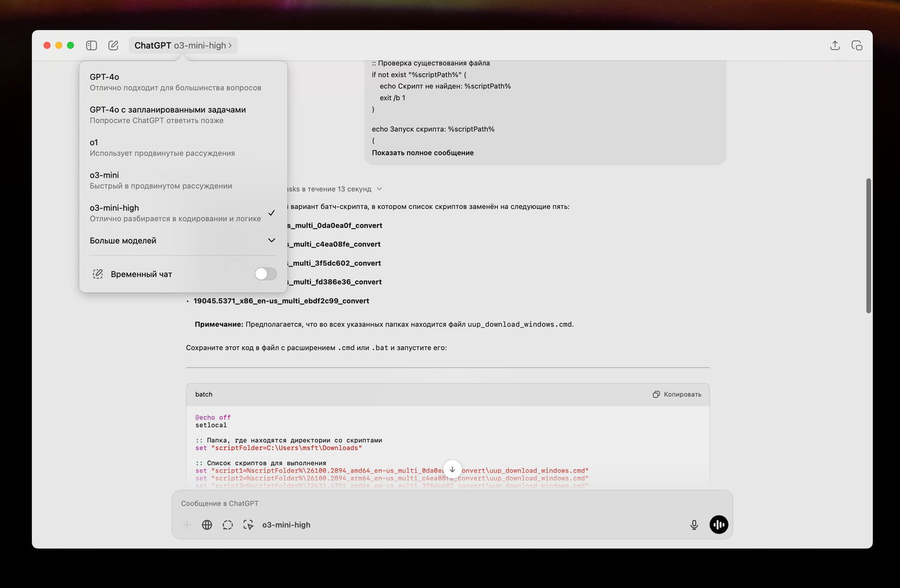Click the exit /b 1 line in the message
900x588 pixels.
click(392, 98)
